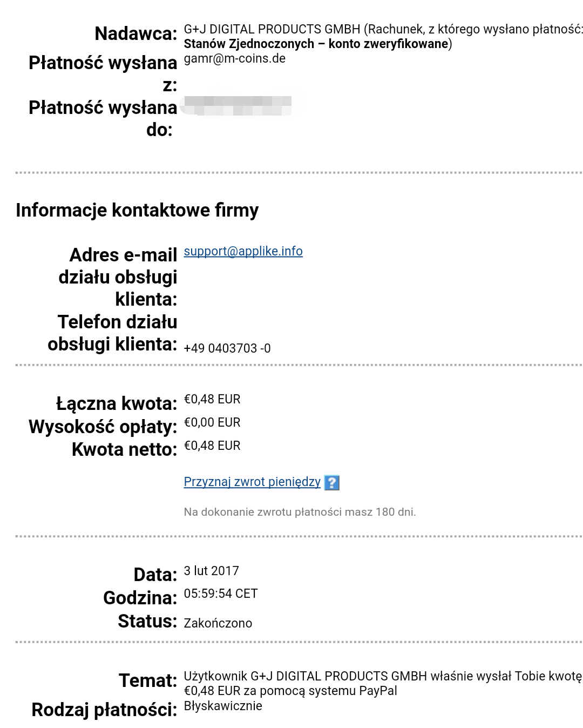The width and height of the screenshot is (583, 728).
Task: Click the Zakończono status text
Action: (218, 623)
